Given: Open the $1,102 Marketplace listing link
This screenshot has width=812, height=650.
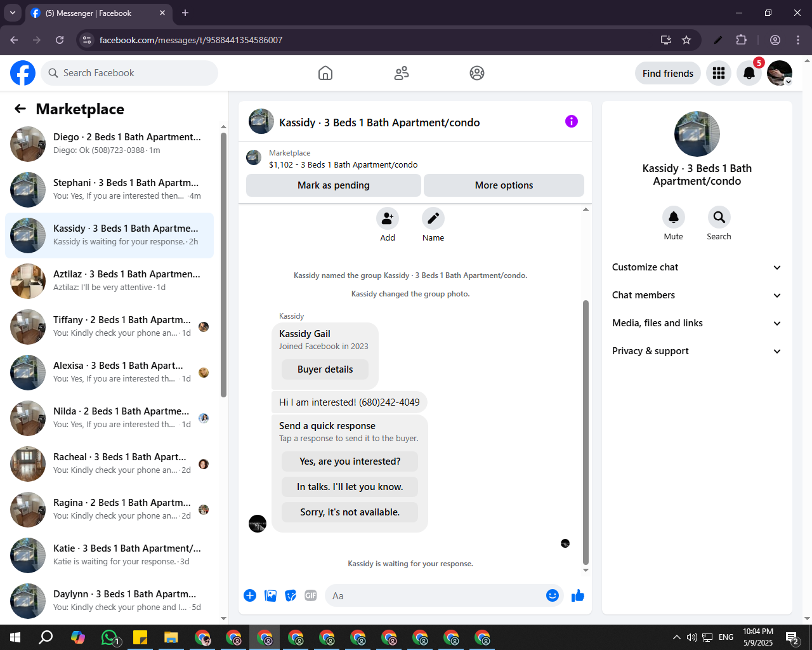Looking at the screenshot, I should click(343, 164).
